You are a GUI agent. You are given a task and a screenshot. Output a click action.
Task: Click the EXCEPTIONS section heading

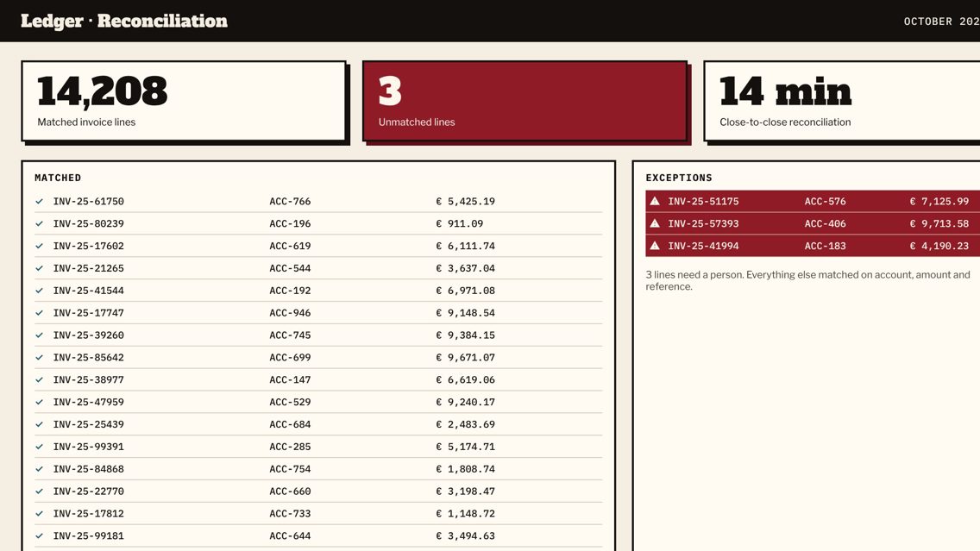(x=679, y=178)
